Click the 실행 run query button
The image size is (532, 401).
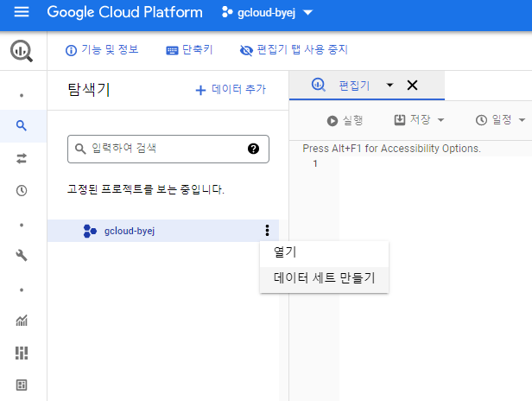coord(345,120)
